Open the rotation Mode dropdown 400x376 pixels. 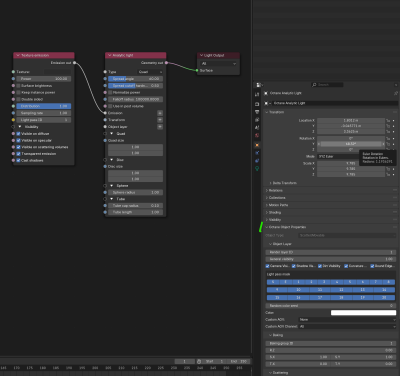[x=338, y=156]
